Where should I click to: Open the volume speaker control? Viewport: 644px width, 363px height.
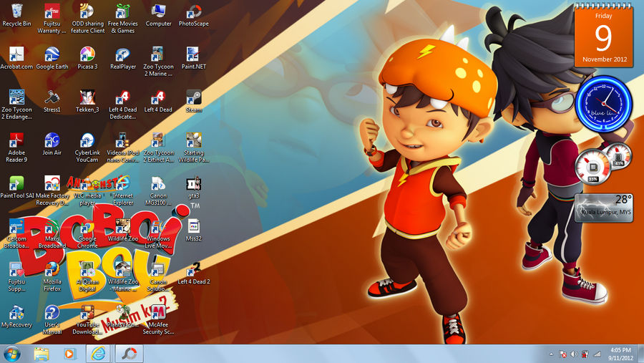[574, 354]
